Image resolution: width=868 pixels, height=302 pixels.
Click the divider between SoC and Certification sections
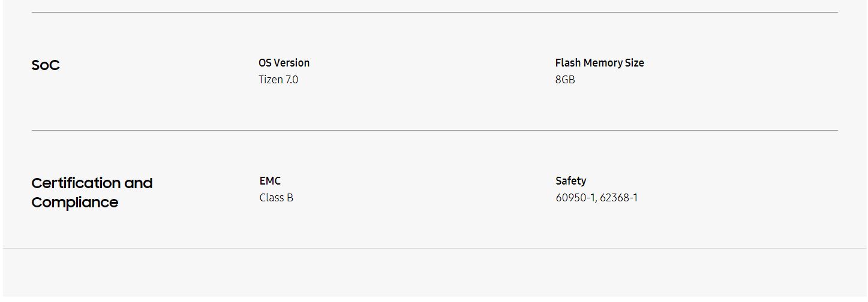coord(434,130)
